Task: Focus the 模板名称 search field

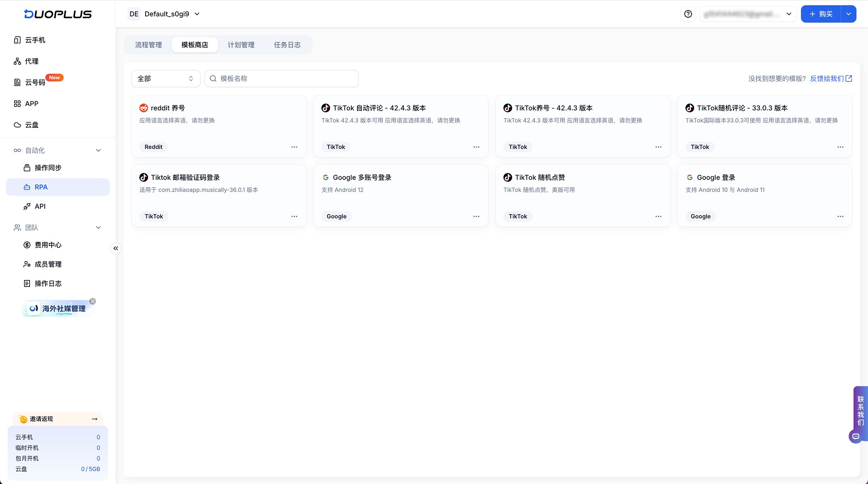Action: [282, 78]
